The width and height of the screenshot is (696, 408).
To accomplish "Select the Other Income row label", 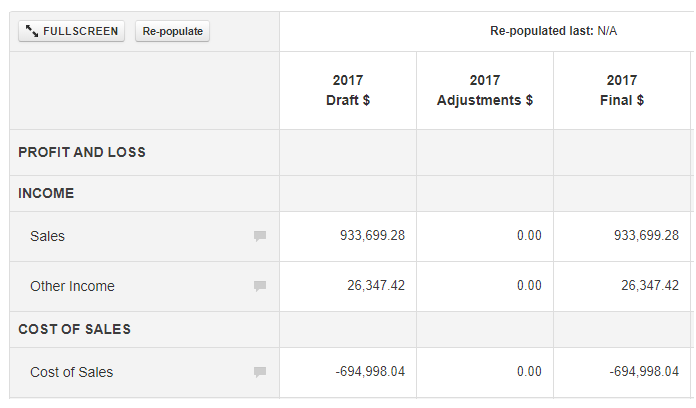I will [72, 286].
